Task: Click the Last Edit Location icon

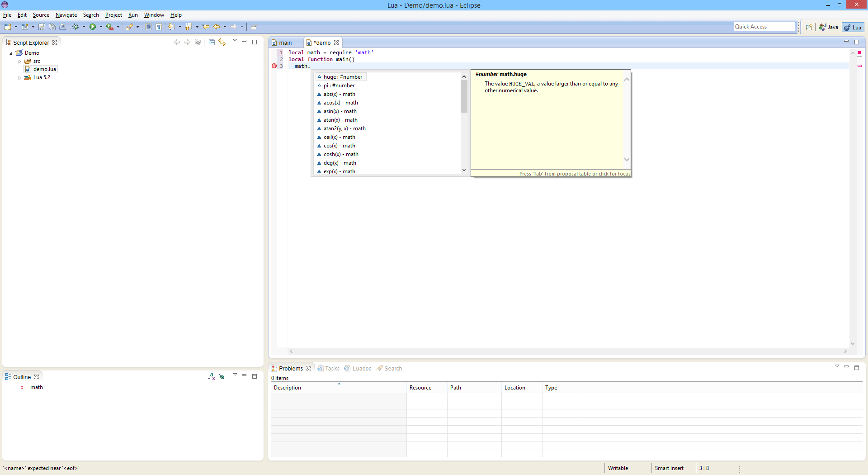Action: click(206, 27)
